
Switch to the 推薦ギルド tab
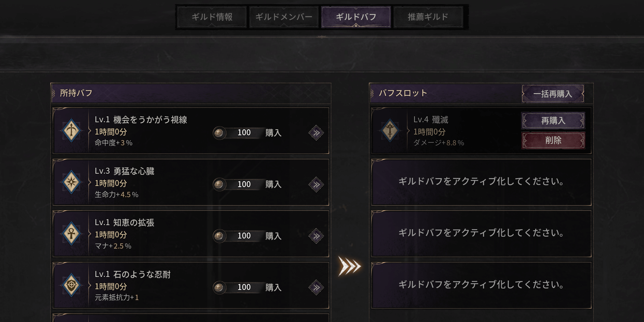coord(428,16)
